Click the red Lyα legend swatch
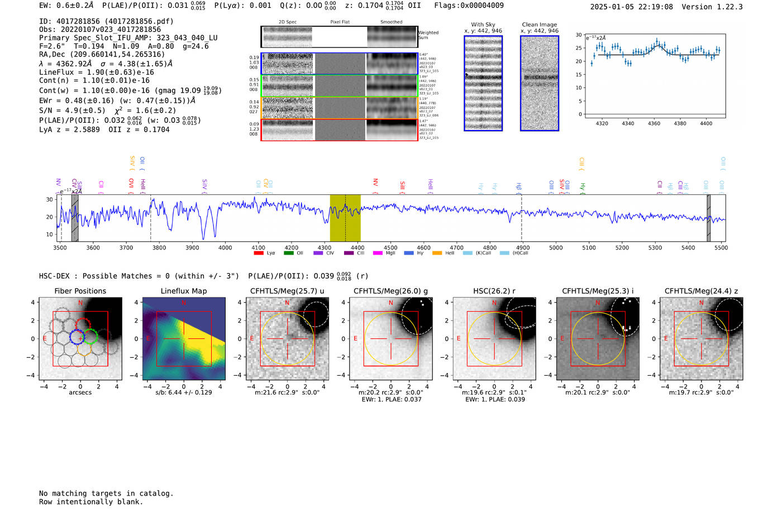Viewport: 782px width, 532px height. (258, 253)
